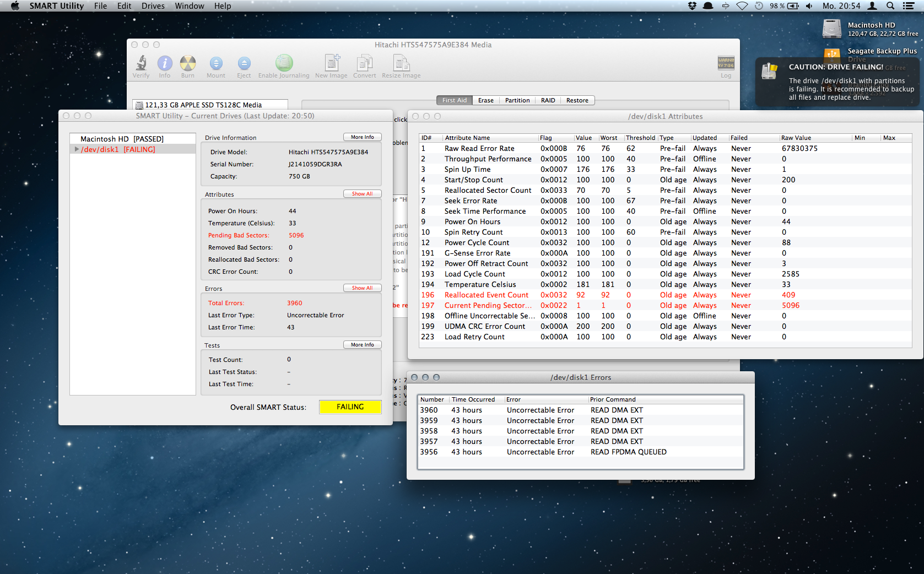Image resolution: width=924 pixels, height=574 pixels.
Task: Click Show All for Attributes section
Action: click(x=363, y=194)
